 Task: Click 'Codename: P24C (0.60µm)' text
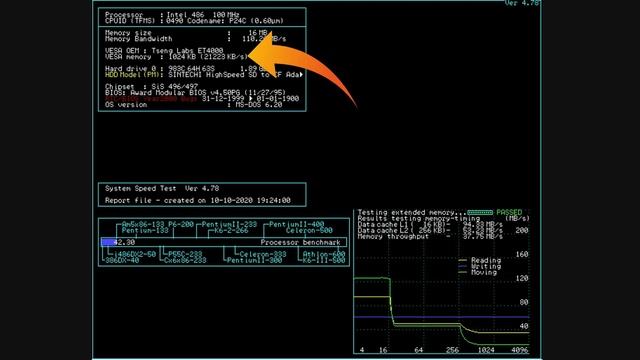pos(235,21)
